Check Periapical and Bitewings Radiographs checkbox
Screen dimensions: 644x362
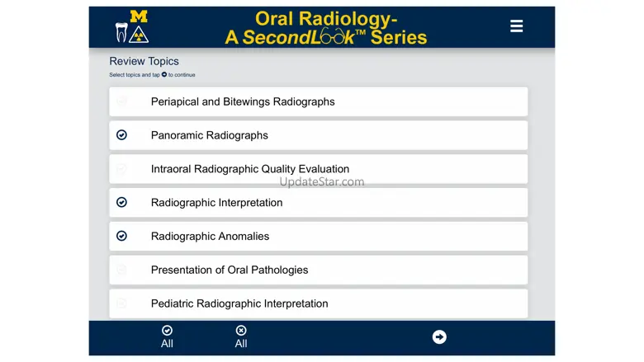pos(121,101)
